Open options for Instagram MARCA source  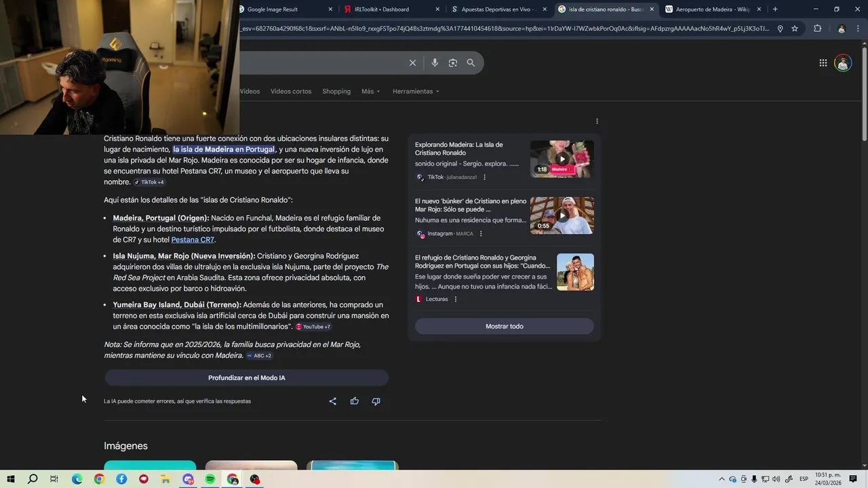pyautogui.click(x=481, y=234)
